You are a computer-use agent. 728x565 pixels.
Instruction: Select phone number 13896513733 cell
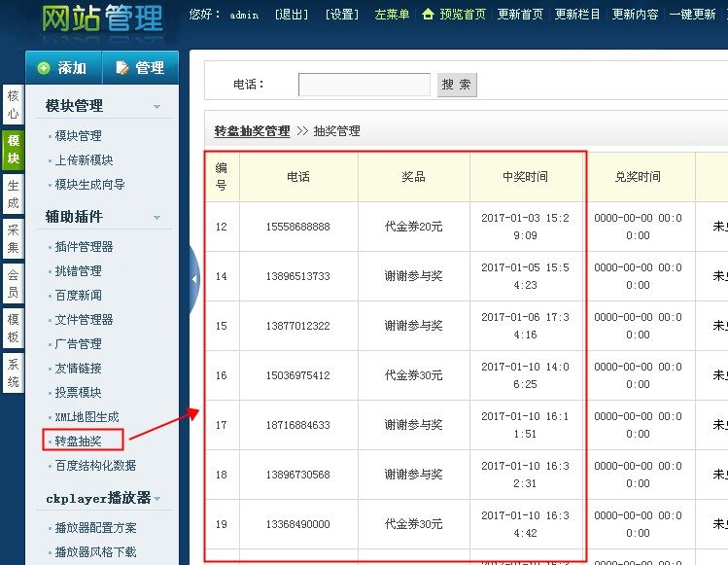click(298, 276)
